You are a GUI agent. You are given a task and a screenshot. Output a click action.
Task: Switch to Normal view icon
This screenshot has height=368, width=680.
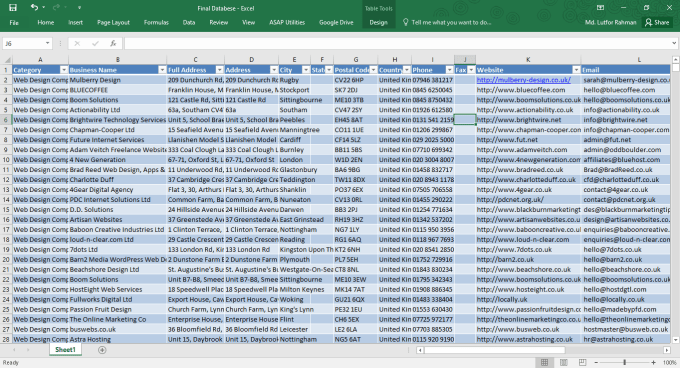pos(544,362)
